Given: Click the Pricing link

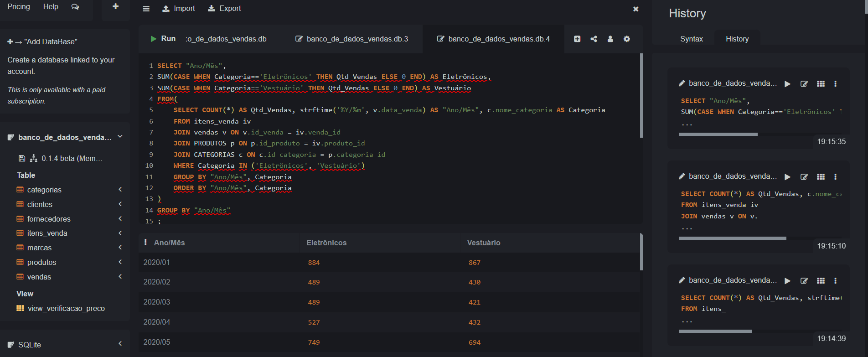Looking at the screenshot, I should click(19, 7).
